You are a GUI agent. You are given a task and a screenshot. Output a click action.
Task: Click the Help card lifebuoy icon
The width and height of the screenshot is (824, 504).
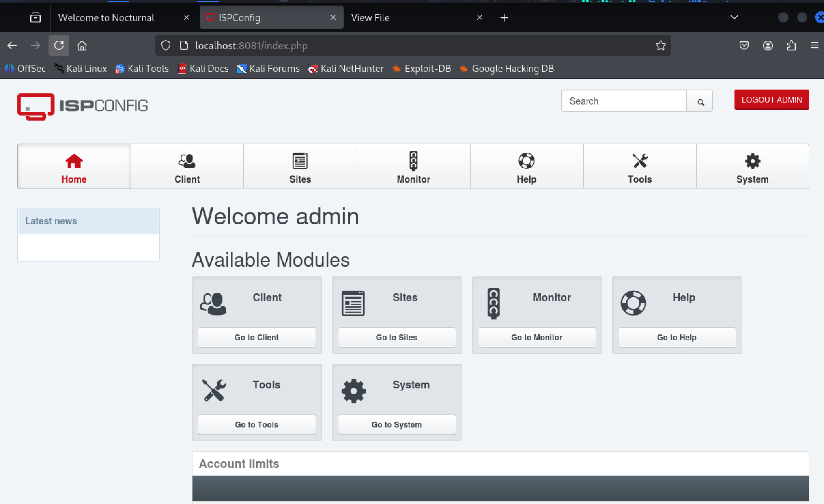point(633,303)
